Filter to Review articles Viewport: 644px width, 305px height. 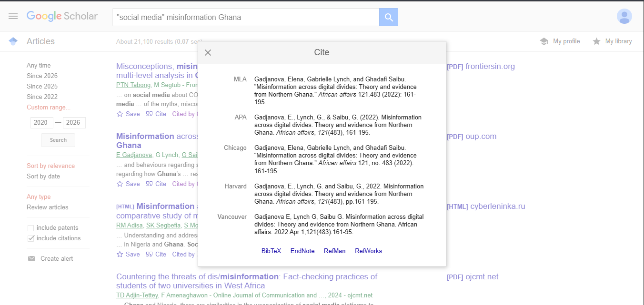point(47,207)
